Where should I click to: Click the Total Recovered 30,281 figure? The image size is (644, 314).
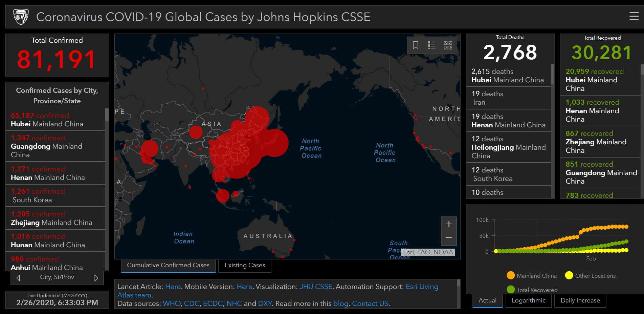click(602, 53)
